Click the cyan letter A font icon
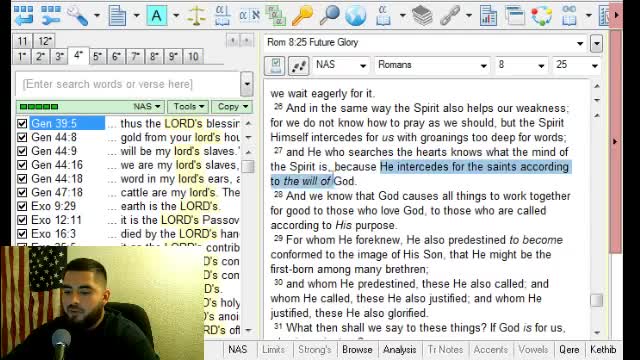The width and height of the screenshot is (640, 360). pos(157,16)
